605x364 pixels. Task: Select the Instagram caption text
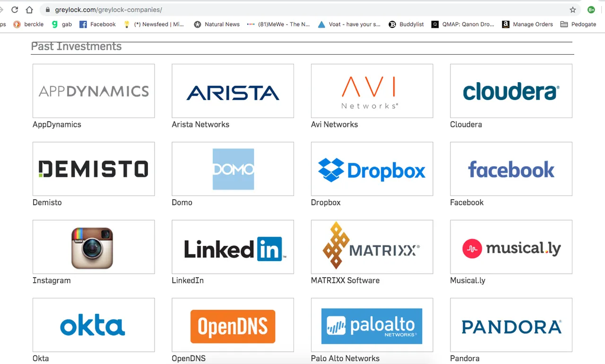point(52,280)
